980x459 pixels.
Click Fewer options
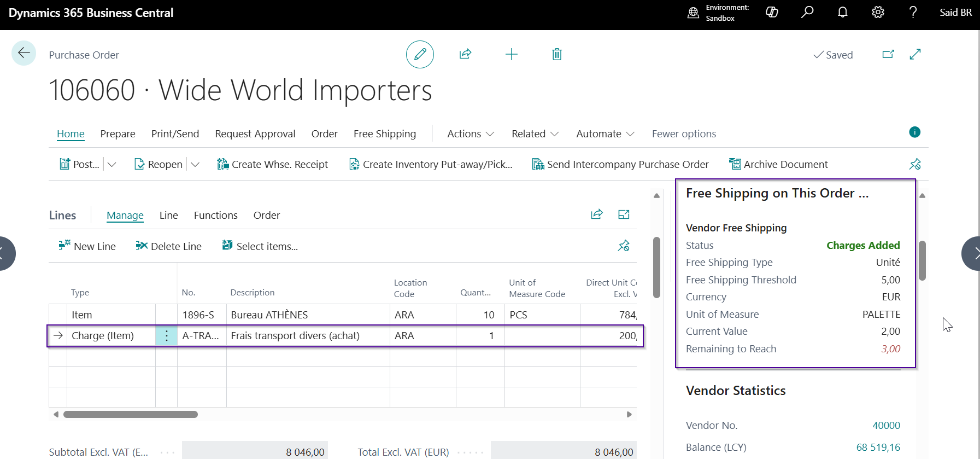(684, 133)
